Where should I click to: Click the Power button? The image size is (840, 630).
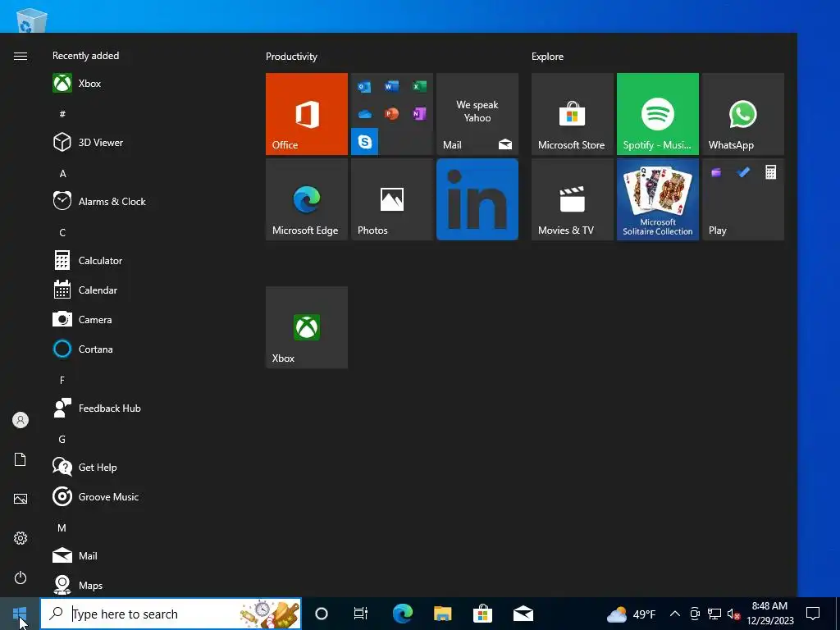coord(21,577)
